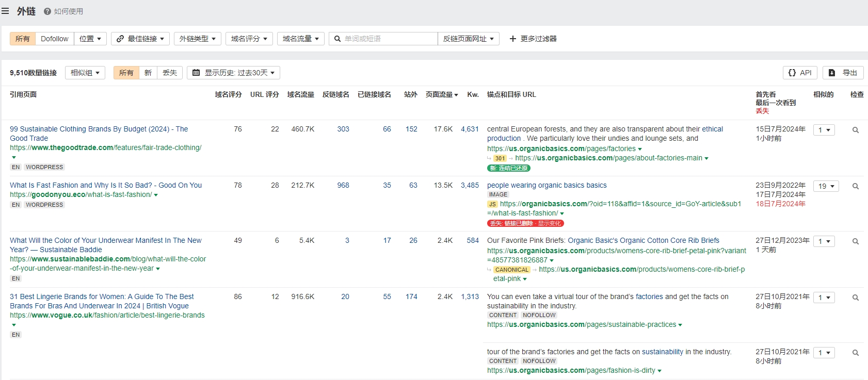Click the 如何使用 help question icon
The image size is (868, 380).
click(47, 11)
